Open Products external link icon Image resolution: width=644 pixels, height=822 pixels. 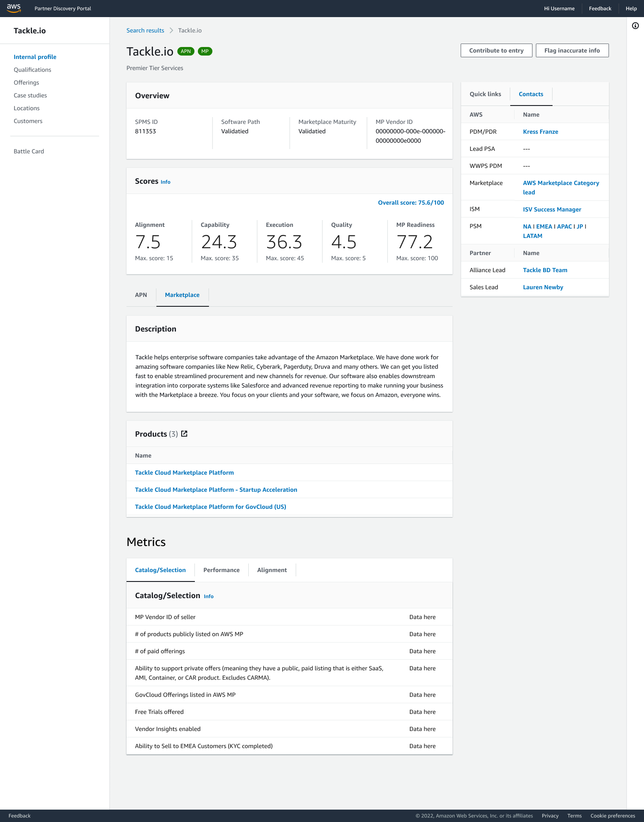184,434
